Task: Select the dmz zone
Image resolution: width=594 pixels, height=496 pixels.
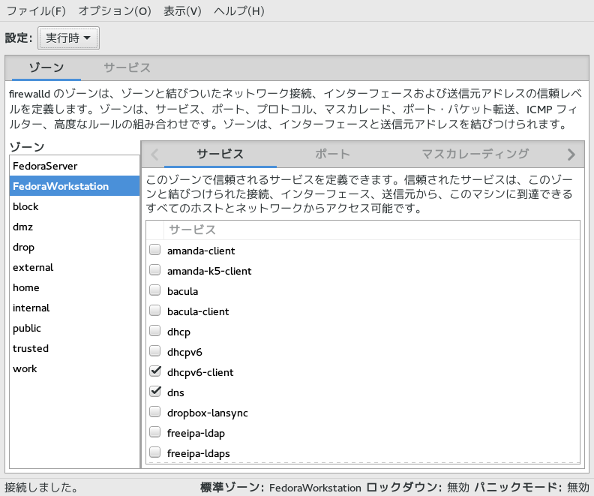Action: tap(75, 227)
